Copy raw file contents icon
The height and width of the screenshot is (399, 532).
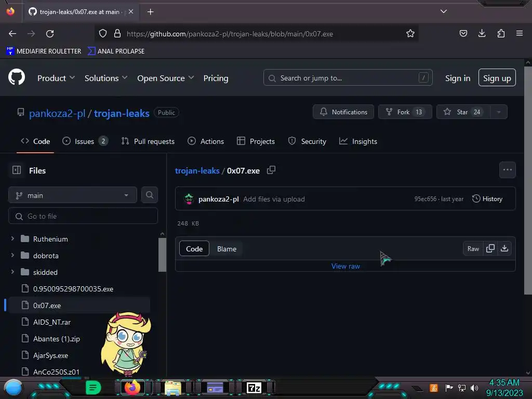click(490, 249)
